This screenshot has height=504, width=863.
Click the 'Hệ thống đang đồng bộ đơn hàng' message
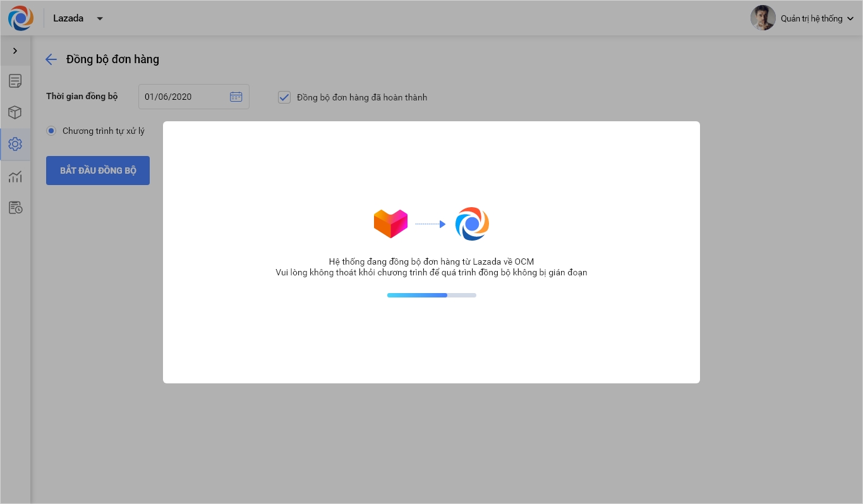[431, 261]
